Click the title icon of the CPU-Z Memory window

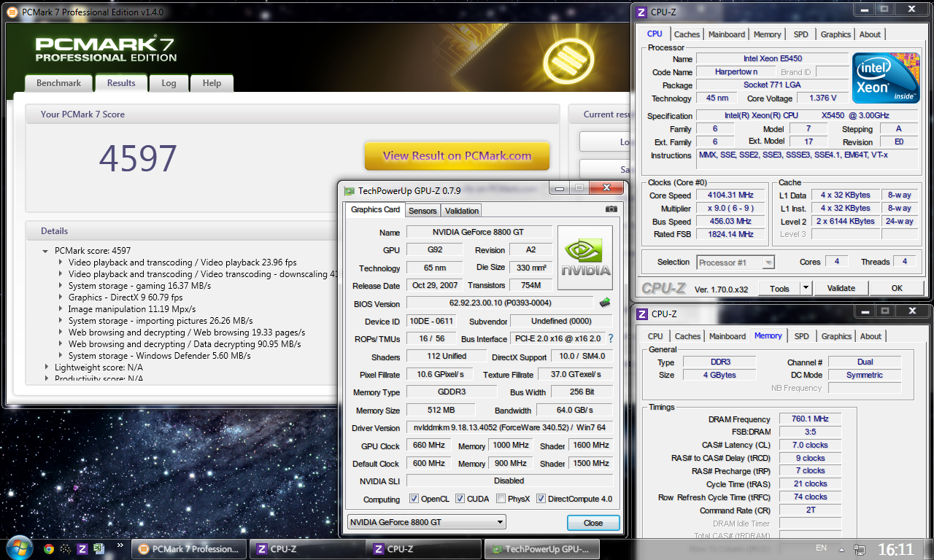click(642, 314)
